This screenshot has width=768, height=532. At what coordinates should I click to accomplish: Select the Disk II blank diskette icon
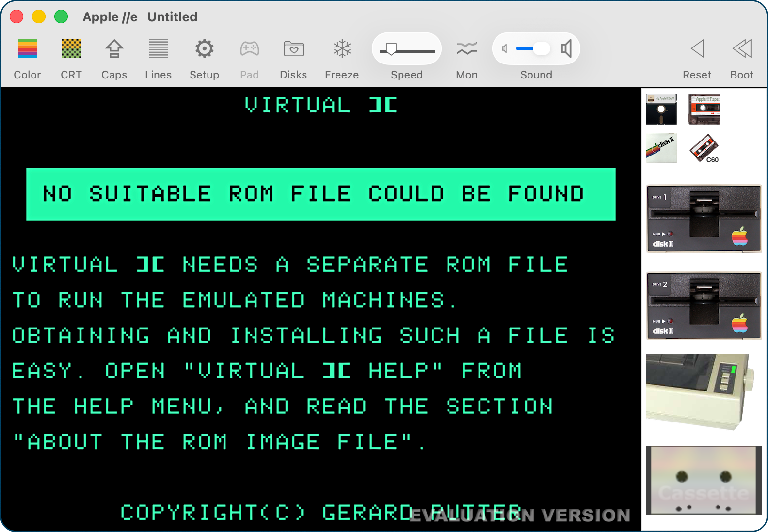click(661, 148)
